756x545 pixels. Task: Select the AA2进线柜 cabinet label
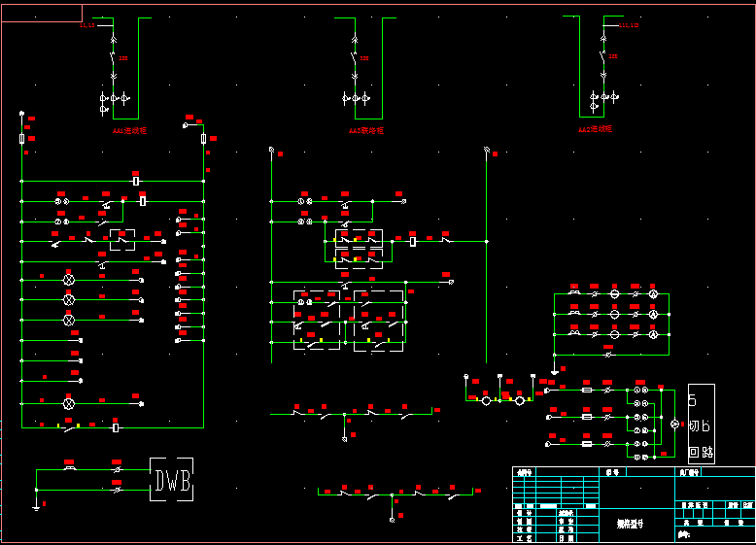(596, 128)
